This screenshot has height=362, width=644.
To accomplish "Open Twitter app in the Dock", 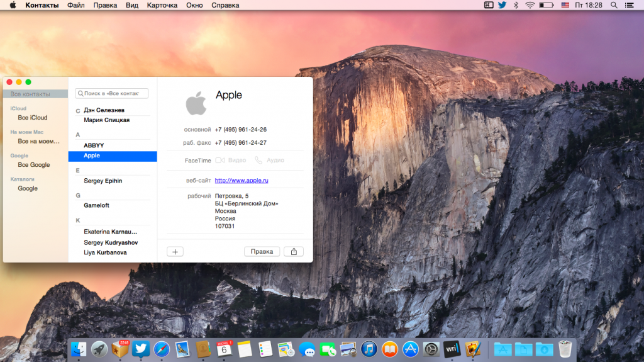I will coord(141,348).
